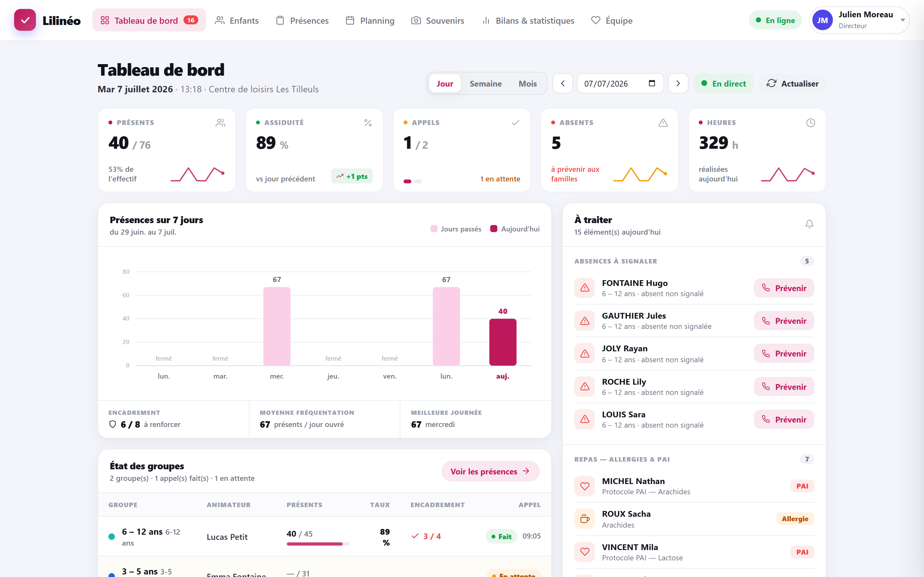Click the warning icon beside FONTAINE Hugo
924x577 pixels.
(585, 288)
